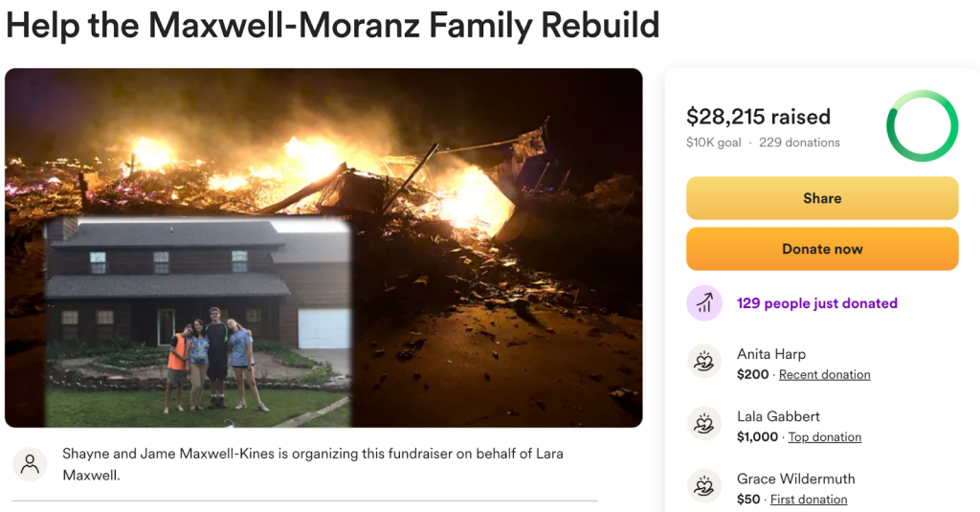Click the purple trending chart icon

(x=704, y=303)
